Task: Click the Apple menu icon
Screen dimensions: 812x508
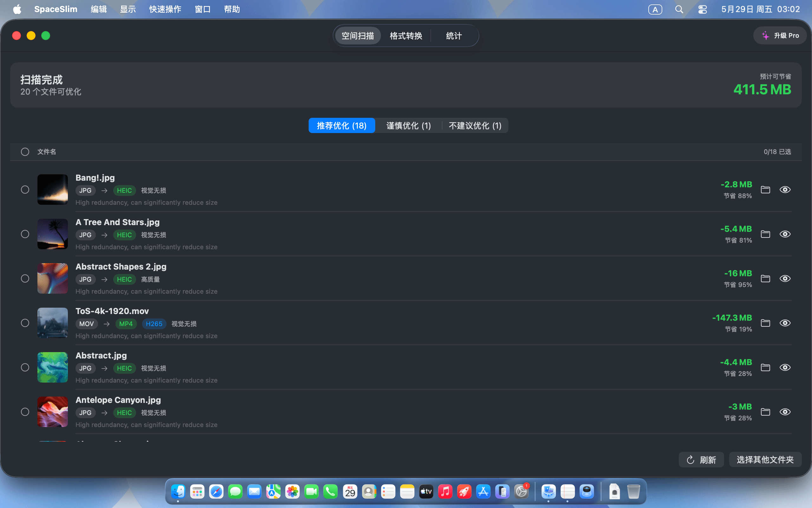Action: coord(17,9)
